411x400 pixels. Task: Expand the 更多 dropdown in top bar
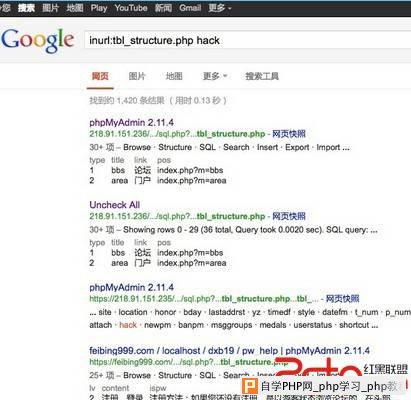(x=220, y=8)
